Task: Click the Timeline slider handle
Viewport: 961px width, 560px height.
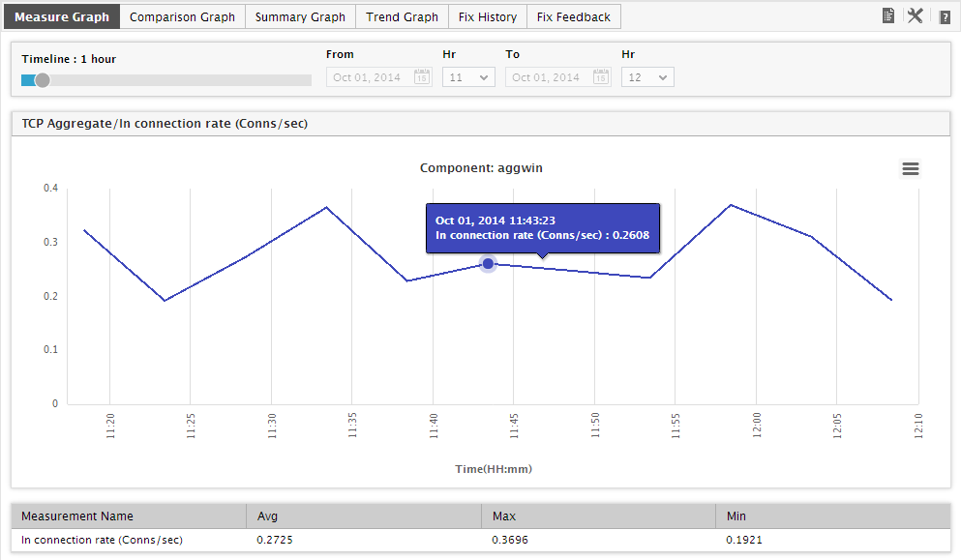Action: click(x=42, y=80)
